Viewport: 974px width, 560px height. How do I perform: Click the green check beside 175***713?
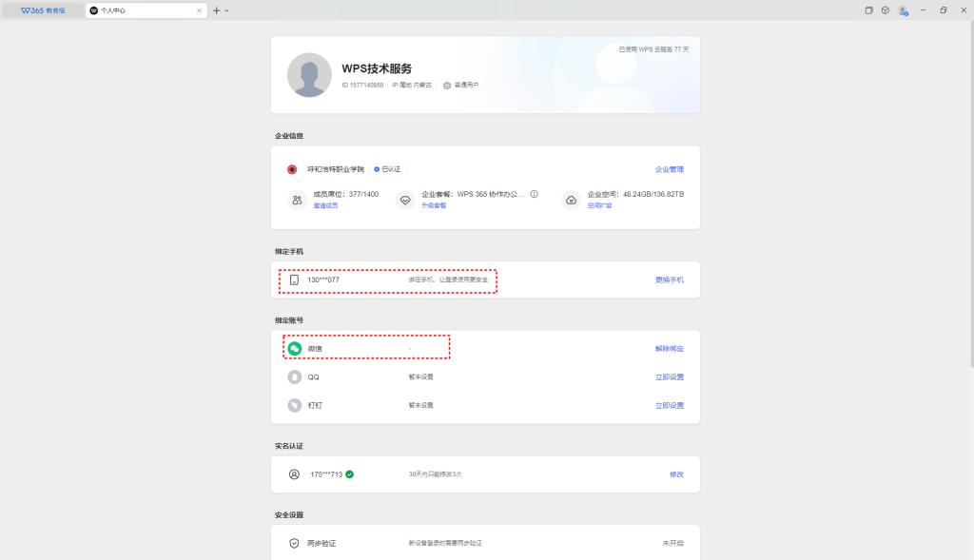coord(350,474)
